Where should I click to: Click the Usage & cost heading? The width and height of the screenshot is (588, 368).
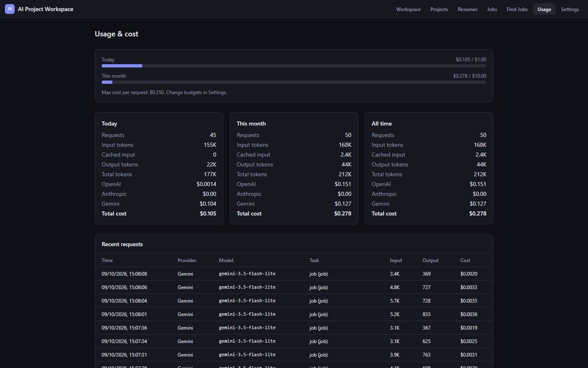click(x=116, y=34)
